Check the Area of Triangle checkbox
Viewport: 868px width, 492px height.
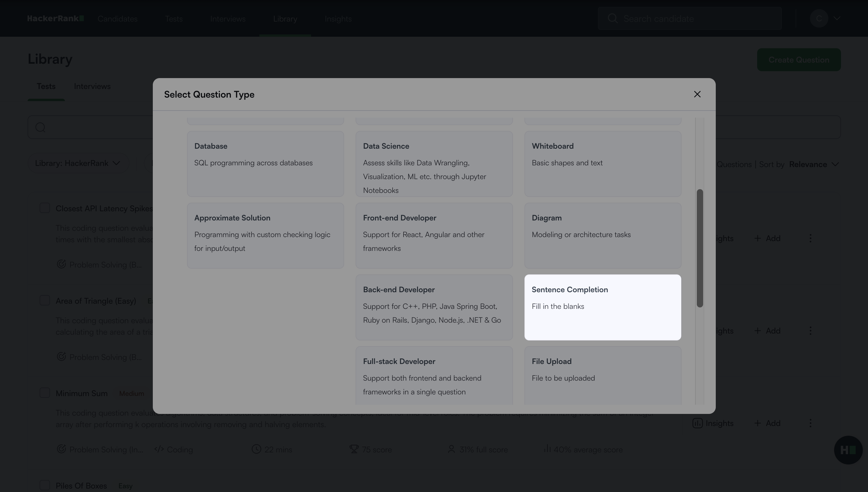tap(45, 301)
